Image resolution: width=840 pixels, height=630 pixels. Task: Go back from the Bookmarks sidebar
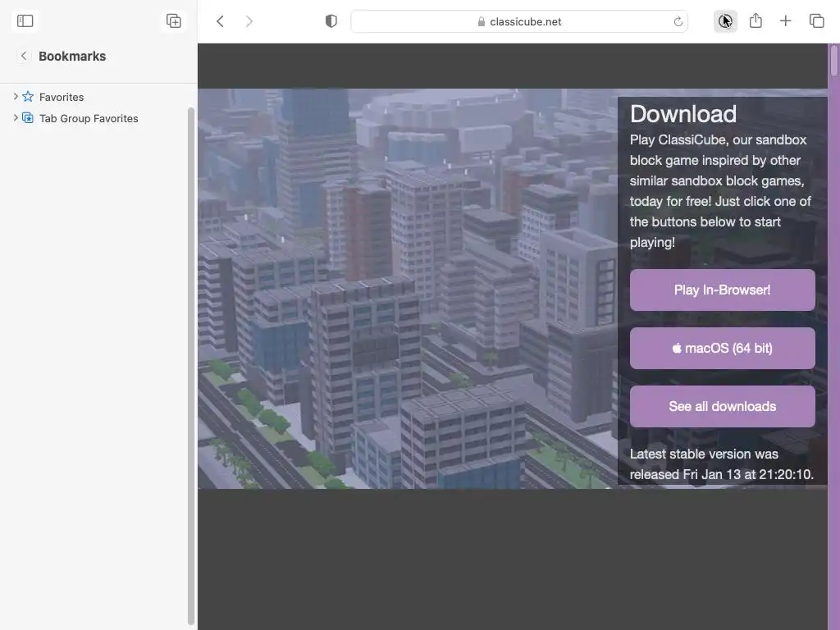point(24,56)
